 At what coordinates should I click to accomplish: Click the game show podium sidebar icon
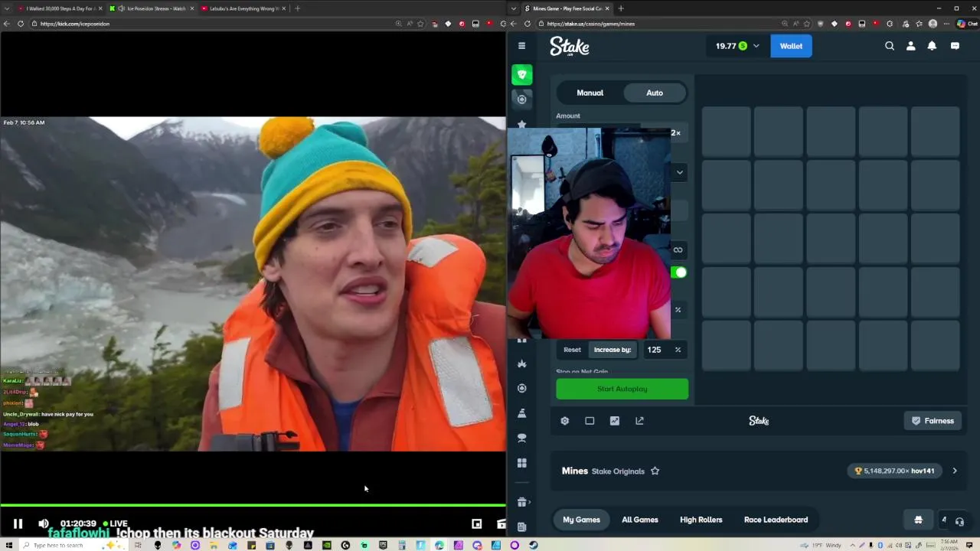tap(522, 413)
